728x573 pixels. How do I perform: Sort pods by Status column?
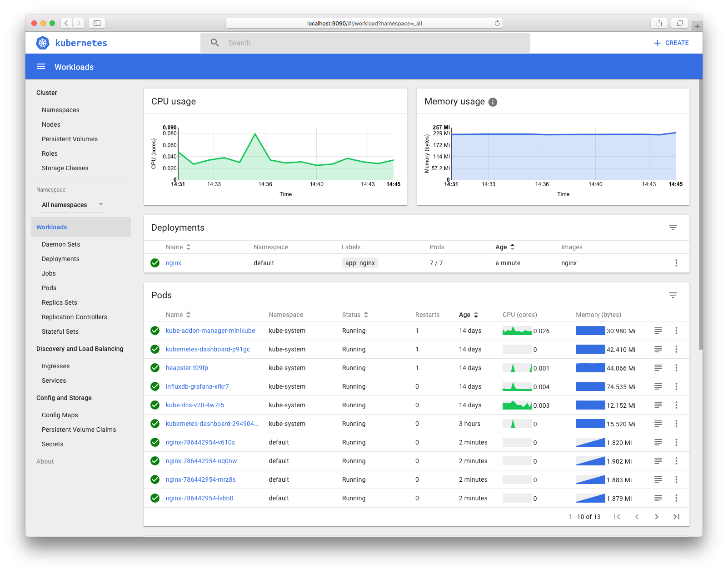355,315
